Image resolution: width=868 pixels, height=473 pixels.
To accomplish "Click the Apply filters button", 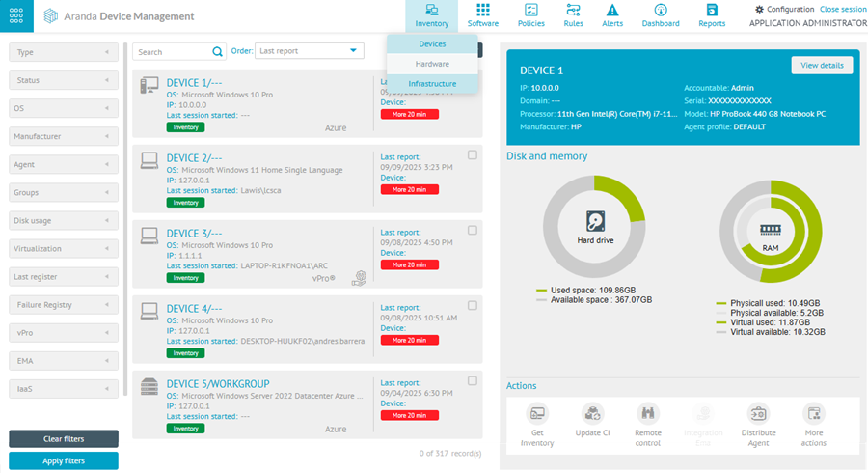I will [64, 460].
